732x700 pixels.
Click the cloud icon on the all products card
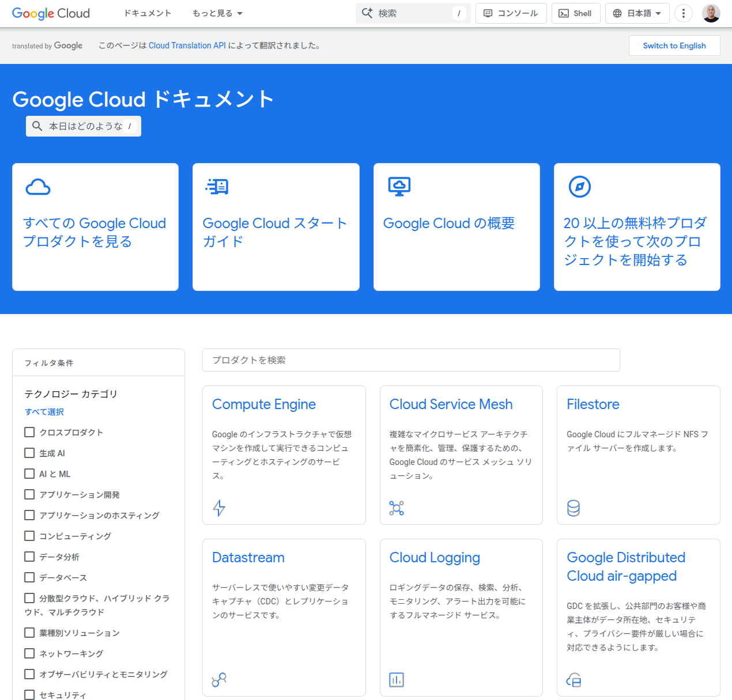coord(38,187)
